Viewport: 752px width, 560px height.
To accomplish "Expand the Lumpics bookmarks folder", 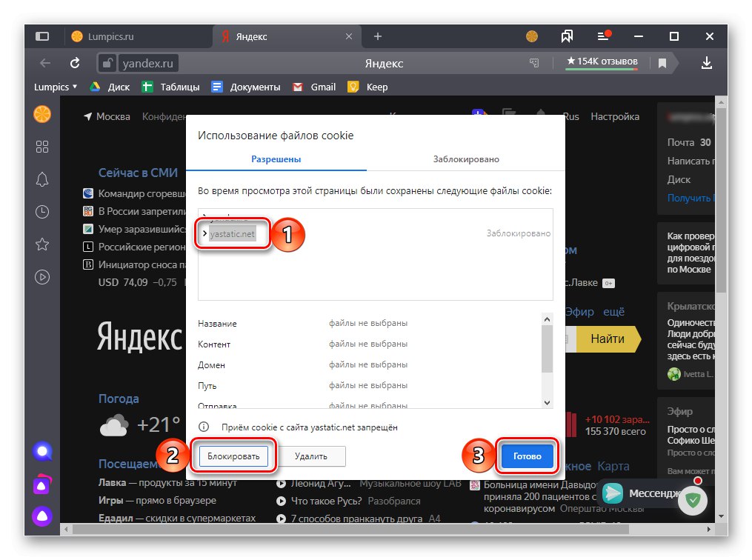I will click(55, 87).
